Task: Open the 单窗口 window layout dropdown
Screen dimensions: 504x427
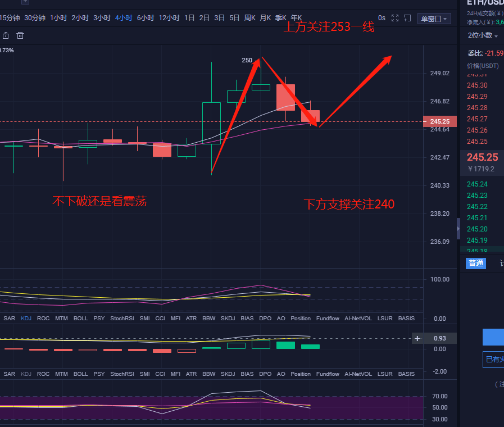Action: [435, 19]
